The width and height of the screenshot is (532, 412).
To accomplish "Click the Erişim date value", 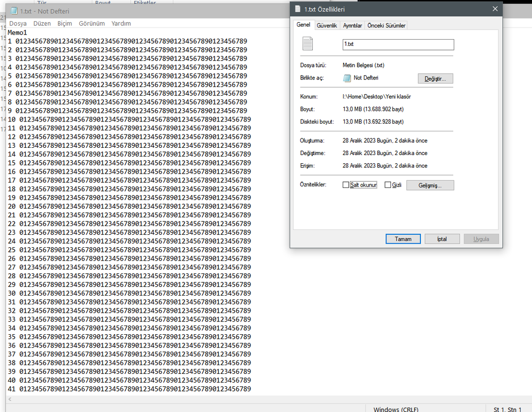I will click(x=385, y=166).
